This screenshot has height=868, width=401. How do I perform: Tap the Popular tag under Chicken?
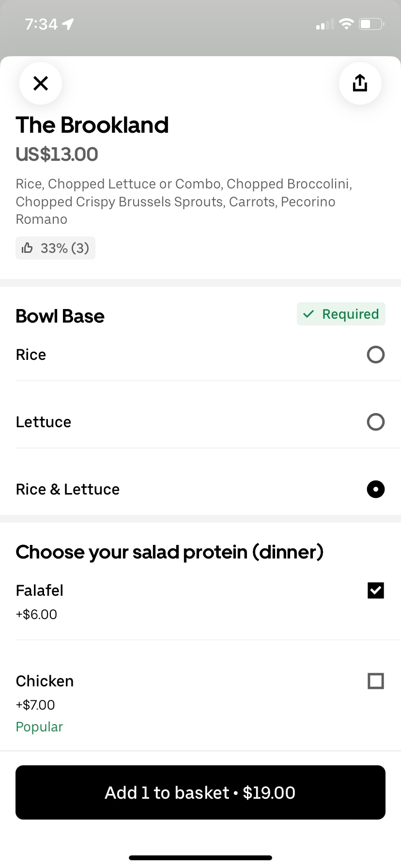click(39, 727)
